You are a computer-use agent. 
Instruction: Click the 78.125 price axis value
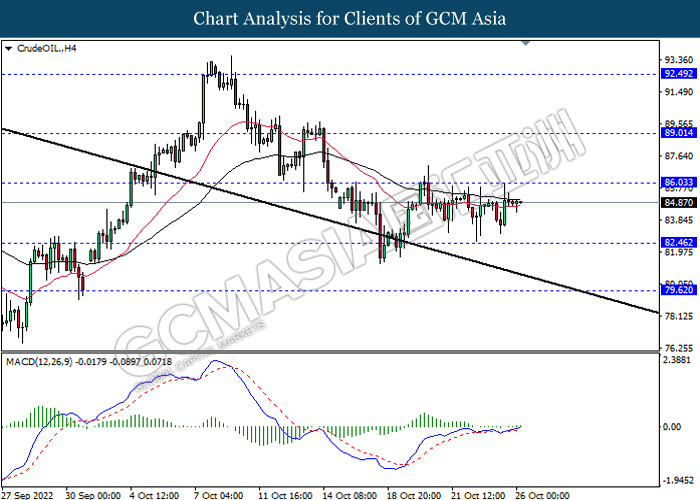tap(679, 317)
